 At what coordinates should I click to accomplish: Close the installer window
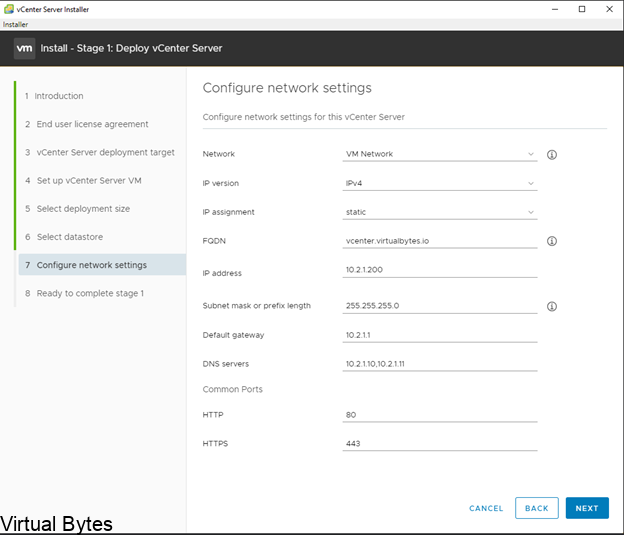[609, 9]
